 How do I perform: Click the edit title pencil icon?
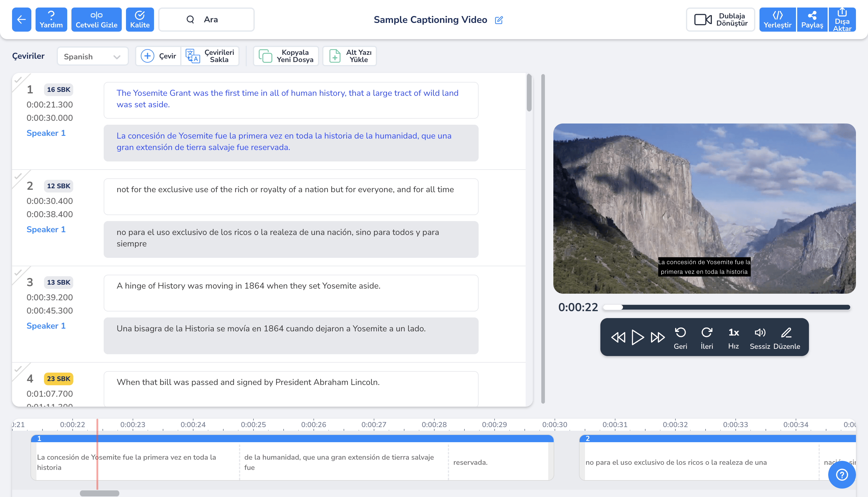[x=498, y=20]
